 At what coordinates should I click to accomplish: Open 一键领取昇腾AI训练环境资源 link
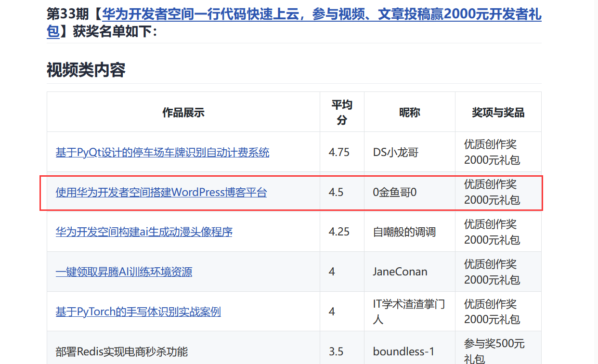pos(124,272)
